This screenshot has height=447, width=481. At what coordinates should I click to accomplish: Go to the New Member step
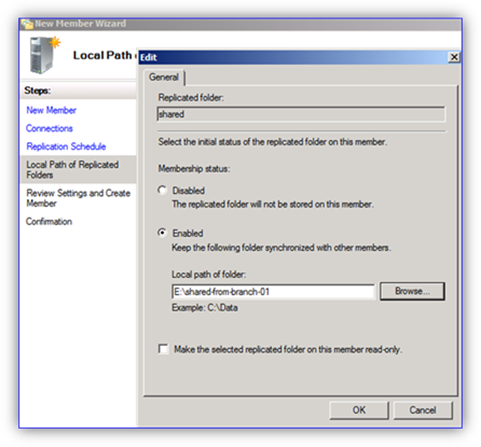[51, 110]
